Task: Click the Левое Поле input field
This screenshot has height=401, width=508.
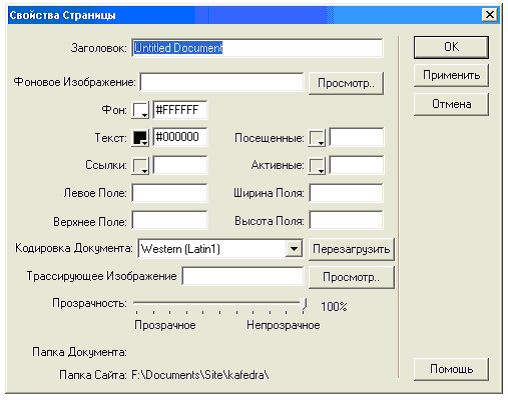Action: pos(169,193)
